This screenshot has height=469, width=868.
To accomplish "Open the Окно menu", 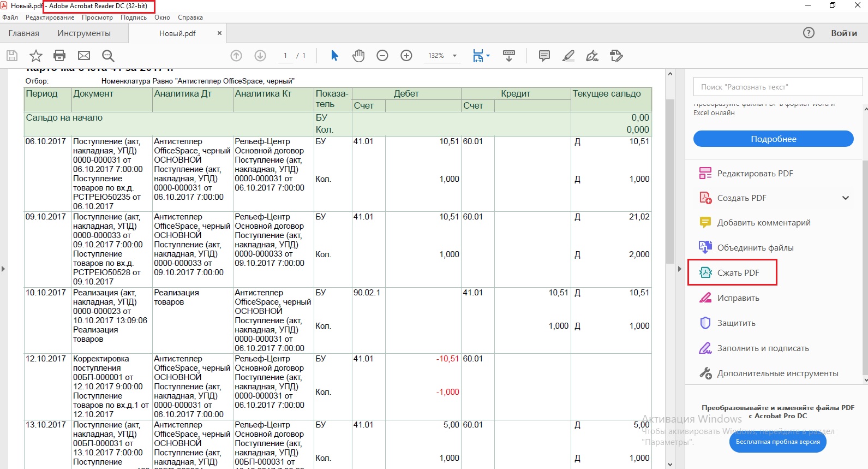I will (162, 17).
